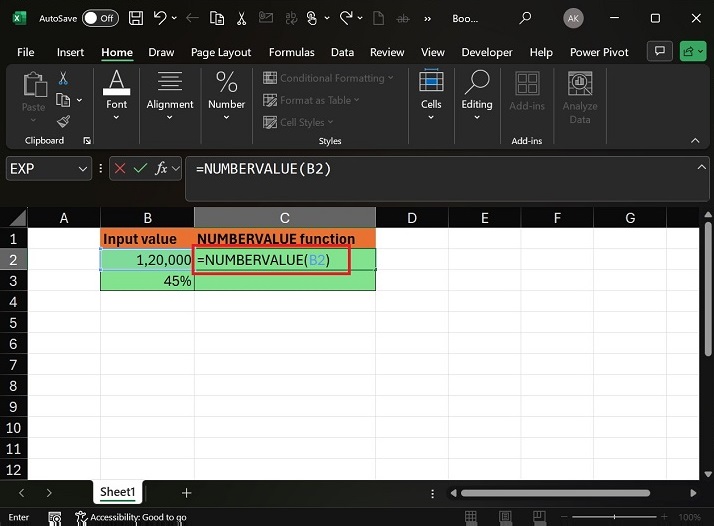Click the Cut scissors in the Clipboard group
The width and height of the screenshot is (714, 526).
coord(63,78)
